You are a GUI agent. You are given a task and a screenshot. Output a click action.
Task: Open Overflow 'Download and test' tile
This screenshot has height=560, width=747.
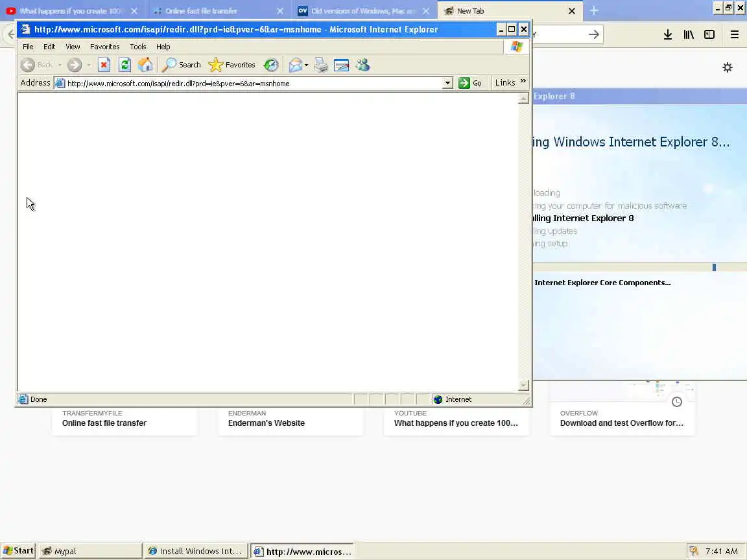(x=622, y=410)
